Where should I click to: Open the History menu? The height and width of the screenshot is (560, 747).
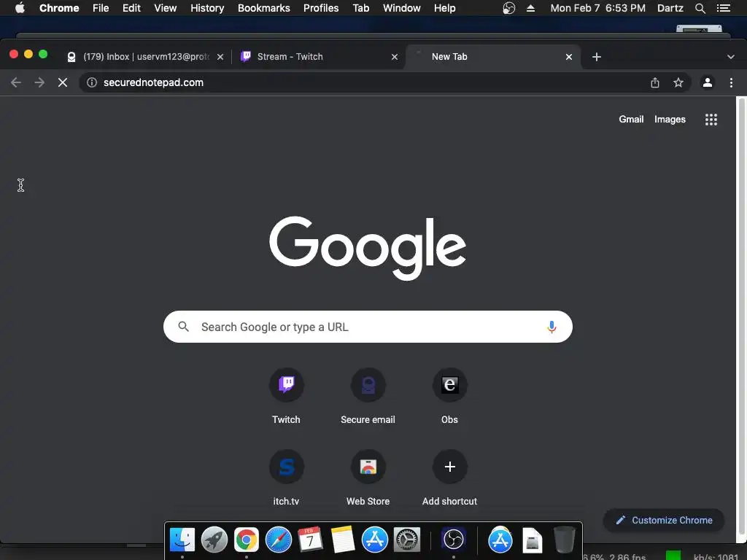point(207,8)
